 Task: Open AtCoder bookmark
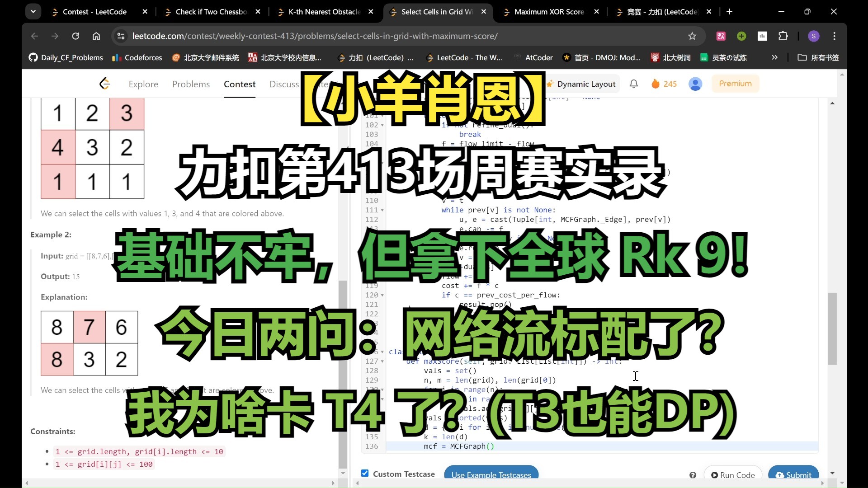pos(533,57)
